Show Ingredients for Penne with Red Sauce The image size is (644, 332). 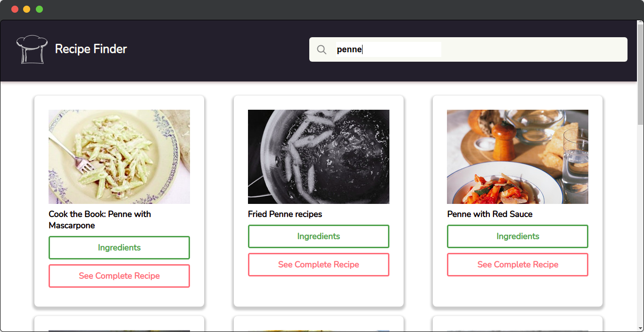(517, 236)
